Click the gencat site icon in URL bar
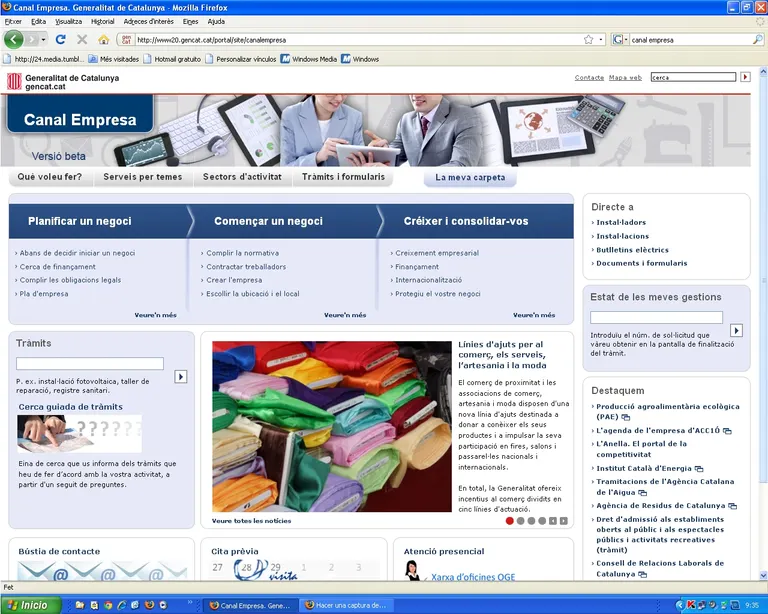The height and width of the screenshot is (614, 768). point(126,40)
